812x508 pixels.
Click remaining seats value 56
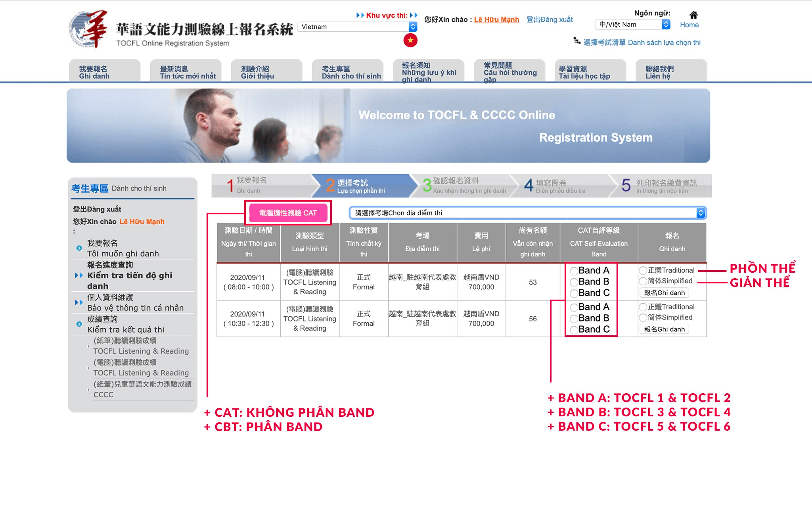[532, 319]
